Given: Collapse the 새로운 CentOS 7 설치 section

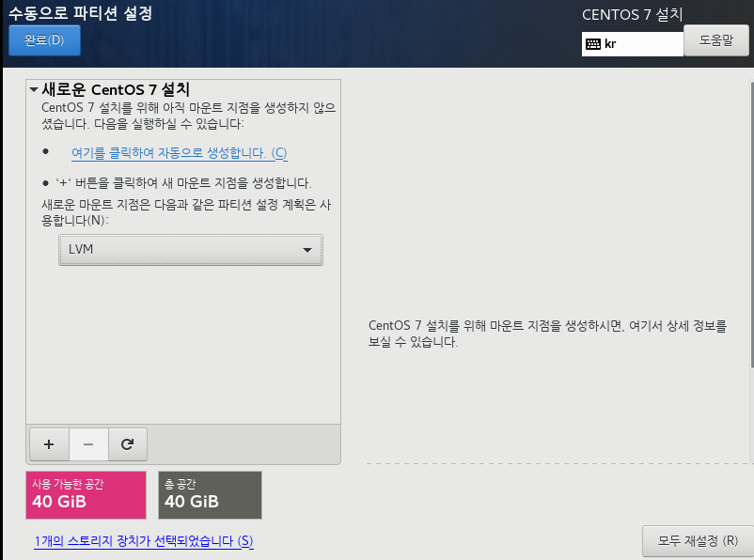Looking at the screenshot, I should pos(34,89).
